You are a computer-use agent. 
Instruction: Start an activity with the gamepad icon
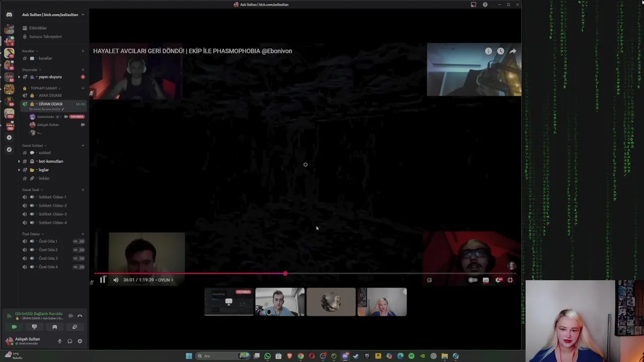pyautogui.click(x=54, y=327)
